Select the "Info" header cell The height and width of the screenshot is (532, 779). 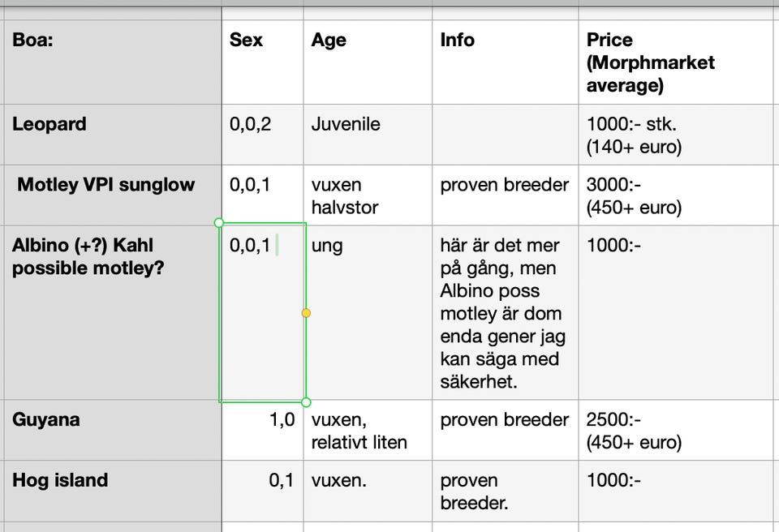pyautogui.click(x=505, y=62)
